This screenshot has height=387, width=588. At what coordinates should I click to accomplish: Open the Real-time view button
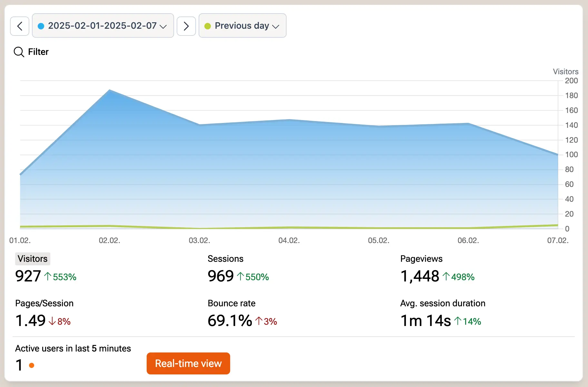click(x=188, y=363)
